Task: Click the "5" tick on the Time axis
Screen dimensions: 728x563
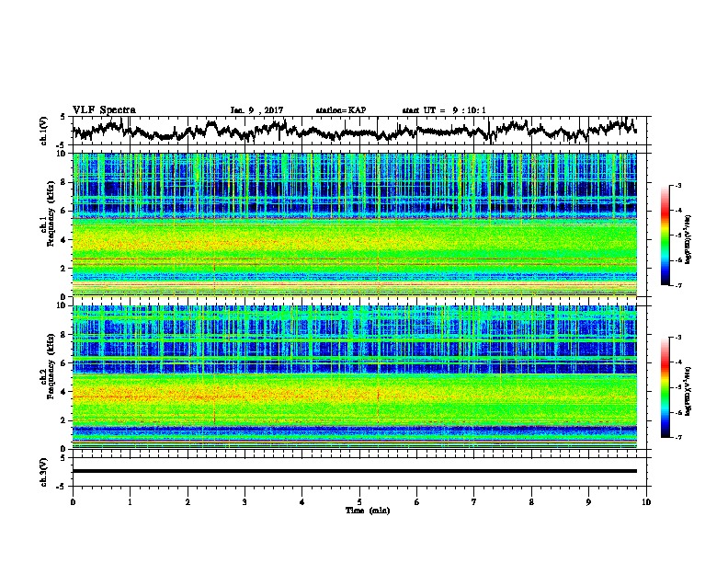Action: coord(359,502)
